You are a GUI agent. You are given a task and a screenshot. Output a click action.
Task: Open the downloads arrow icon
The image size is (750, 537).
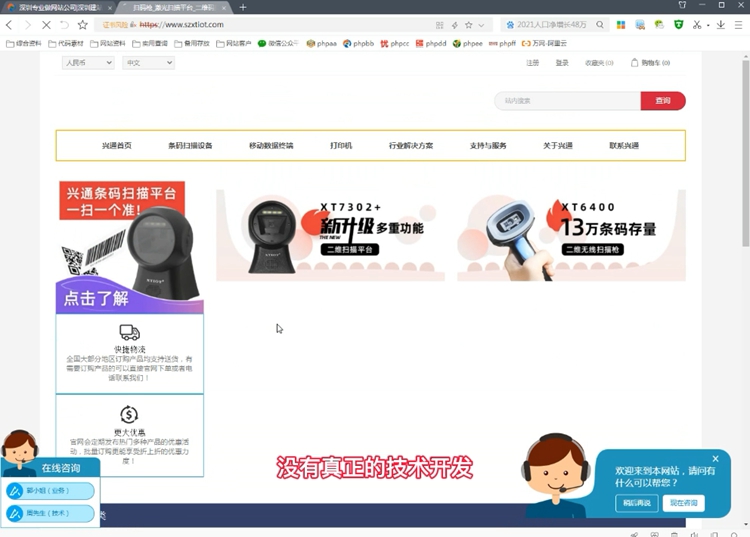[721, 25]
